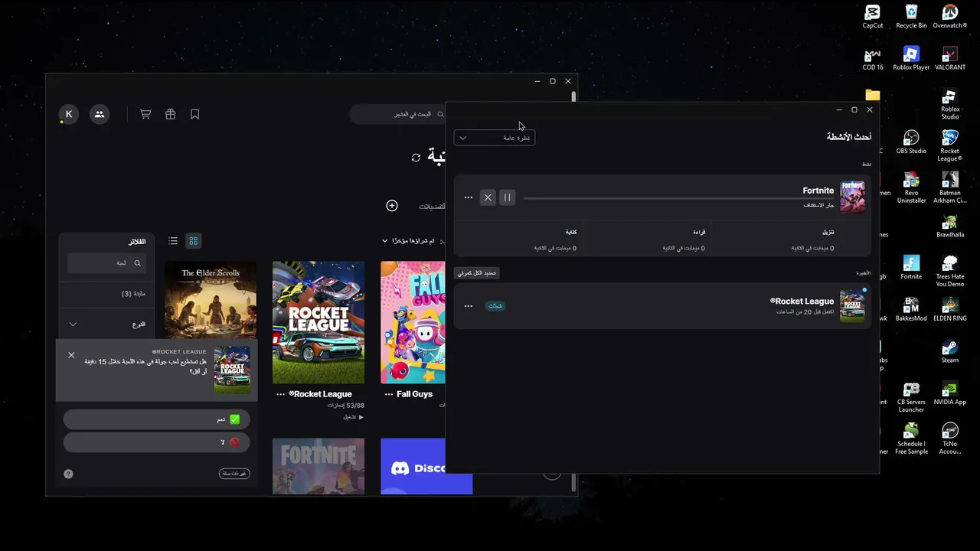
Task: Open Rocket League recent activity options ellipsis
Action: pyautogui.click(x=469, y=306)
